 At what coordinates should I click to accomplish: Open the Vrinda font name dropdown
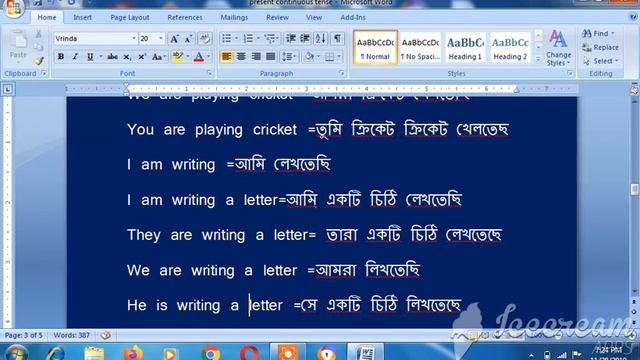point(133,38)
